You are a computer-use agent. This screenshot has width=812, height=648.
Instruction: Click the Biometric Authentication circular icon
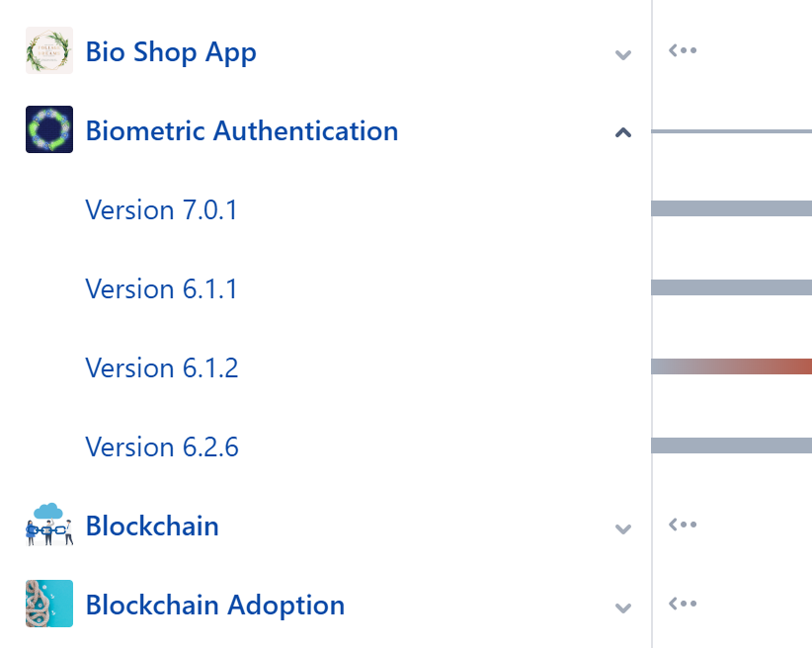[49, 130]
